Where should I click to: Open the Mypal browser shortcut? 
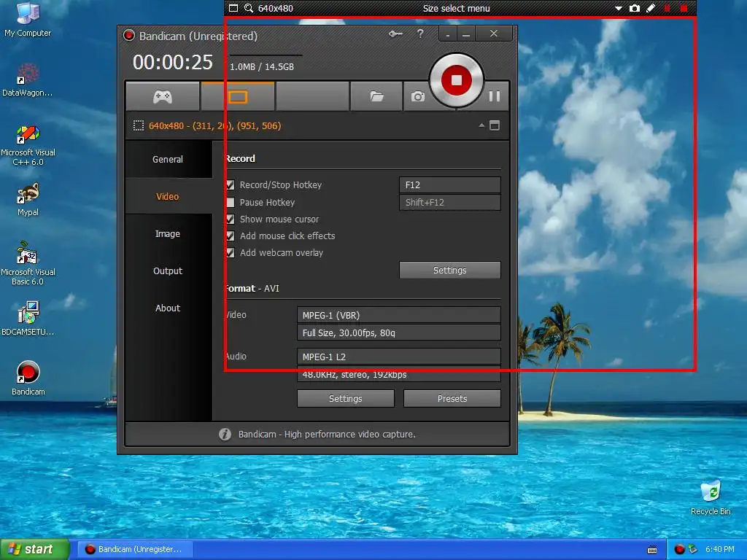click(28, 200)
